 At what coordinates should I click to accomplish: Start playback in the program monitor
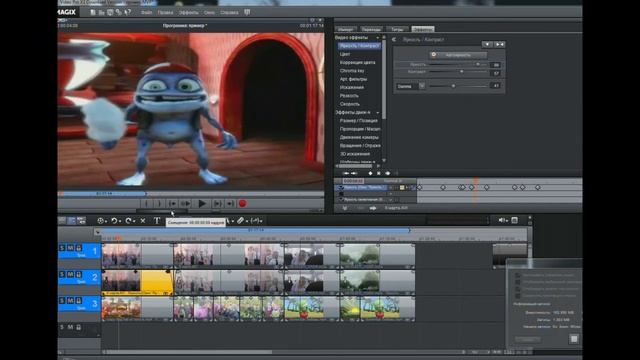(202, 203)
